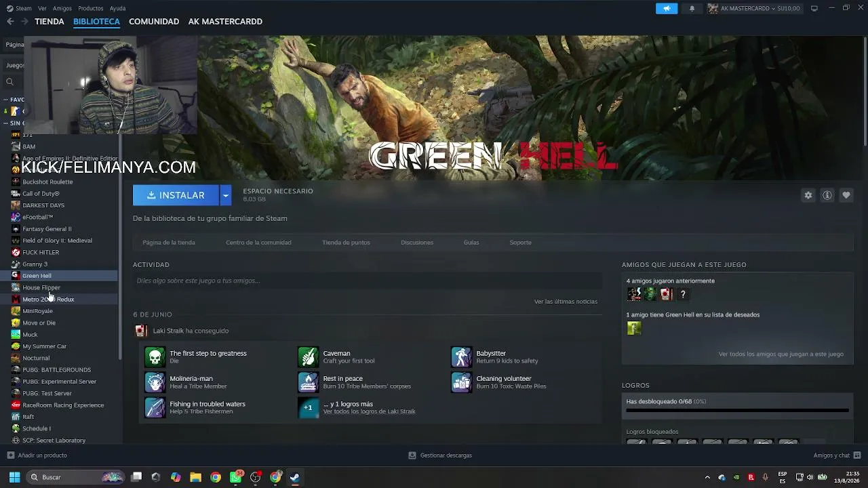Open the Soporte link

(521, 243)
